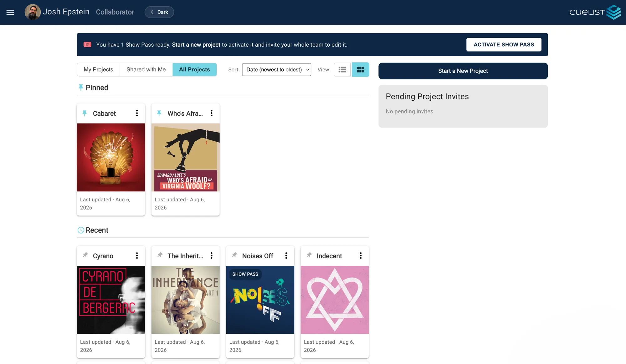Toggle Dark mode switch
The height and width of the screenshot is (364, 626).
click(159, 12)
